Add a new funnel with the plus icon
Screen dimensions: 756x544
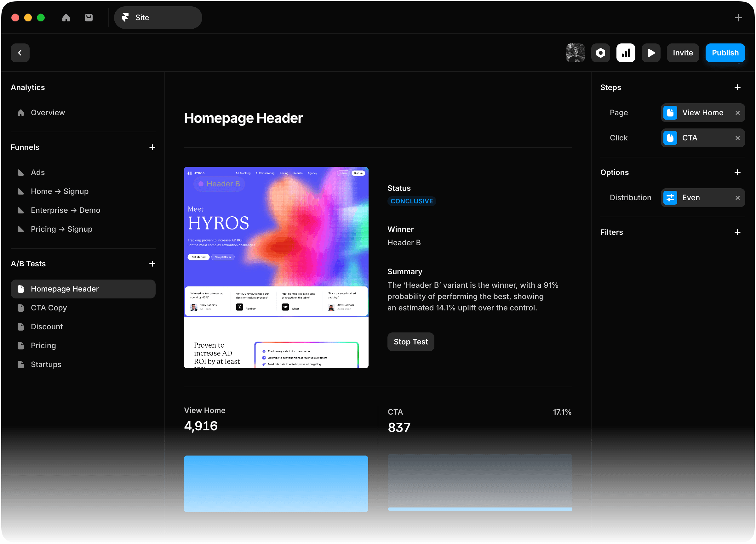point(152,147)
